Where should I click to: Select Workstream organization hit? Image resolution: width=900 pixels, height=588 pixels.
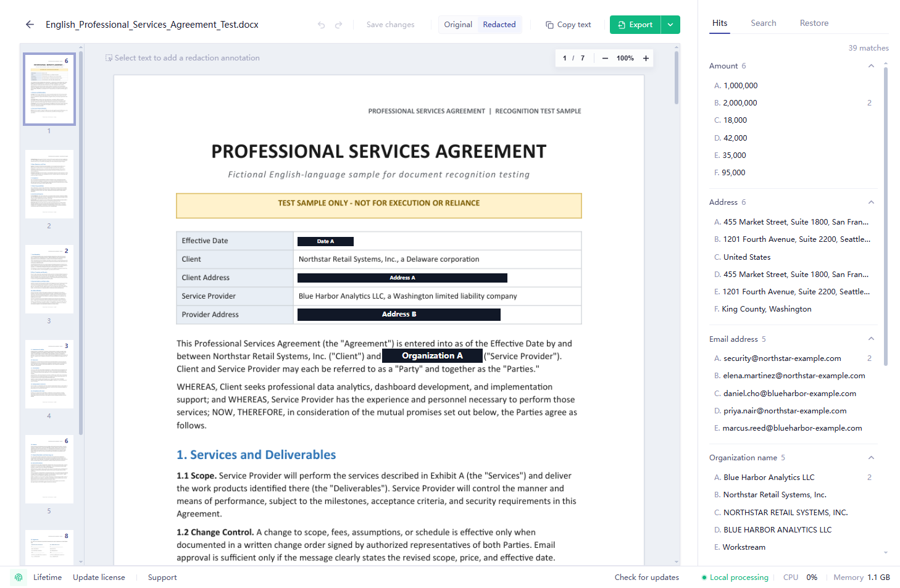(793, 547)
